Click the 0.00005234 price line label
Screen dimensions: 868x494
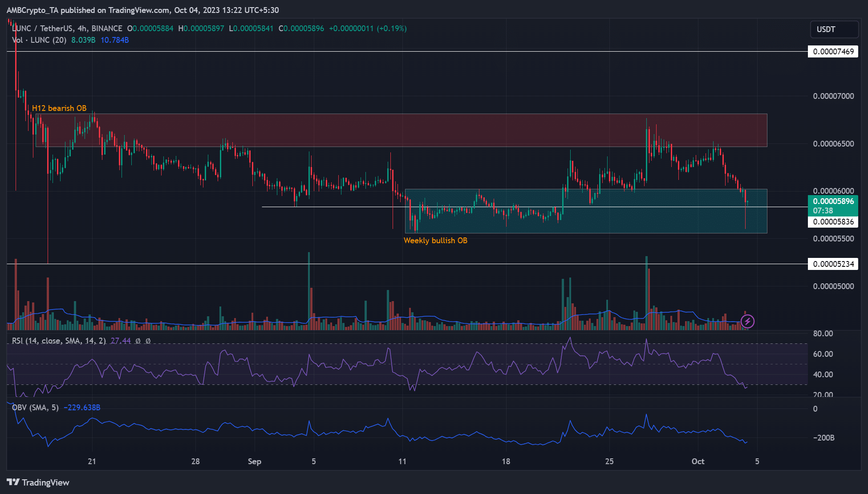[x=833, y=264]
